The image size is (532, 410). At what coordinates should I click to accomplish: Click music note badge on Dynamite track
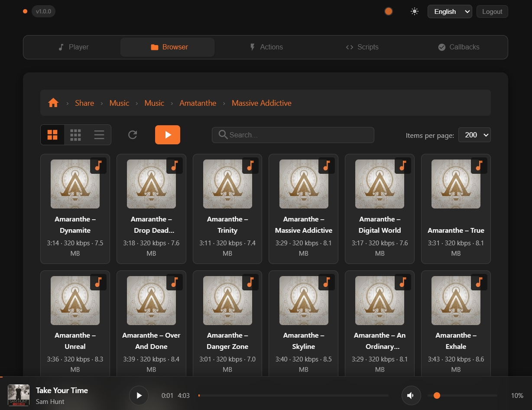pyautogui.click(x=98, y=166)
